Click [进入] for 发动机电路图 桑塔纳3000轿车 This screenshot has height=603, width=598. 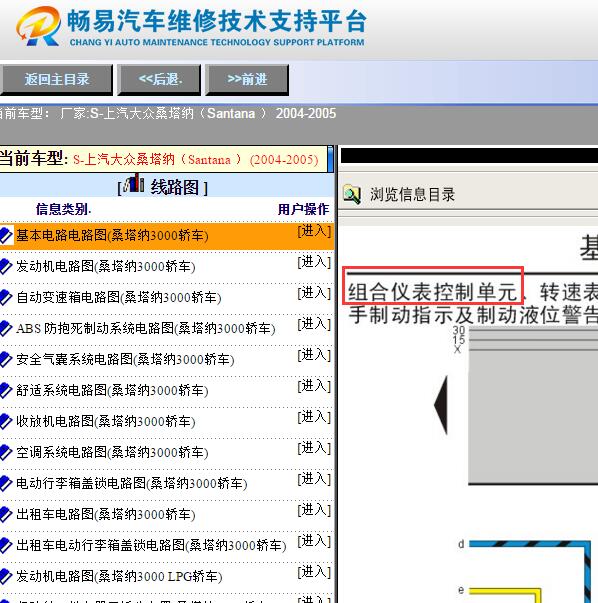click(314, 262)
